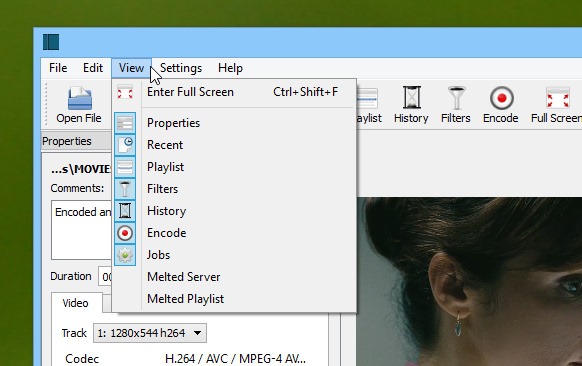The width and height of the screenshot is (582, 366).
Task: Click the Properties panel title bar
Action: (76, 141)
